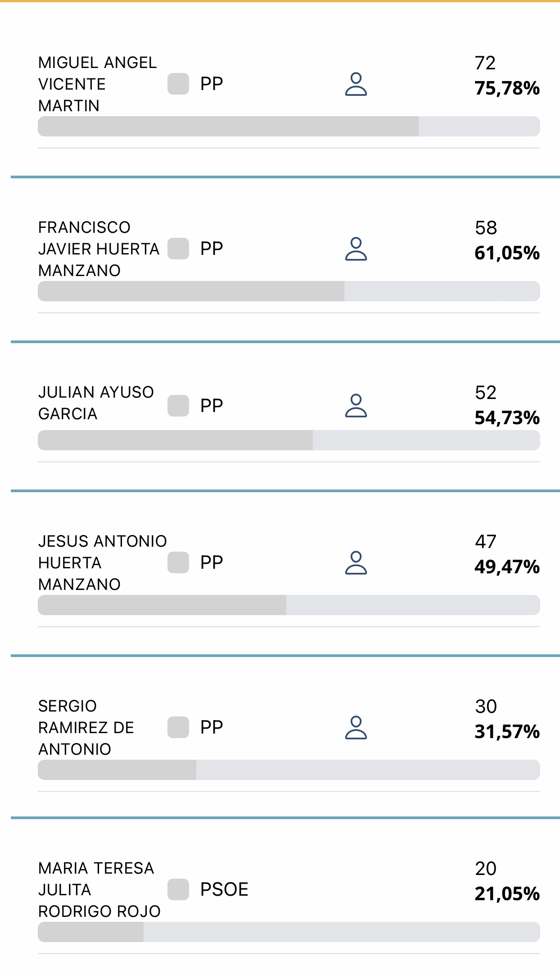Click the person icon for Jesus Antonio Huerta Manzano
560x970 pixels.
356,562
